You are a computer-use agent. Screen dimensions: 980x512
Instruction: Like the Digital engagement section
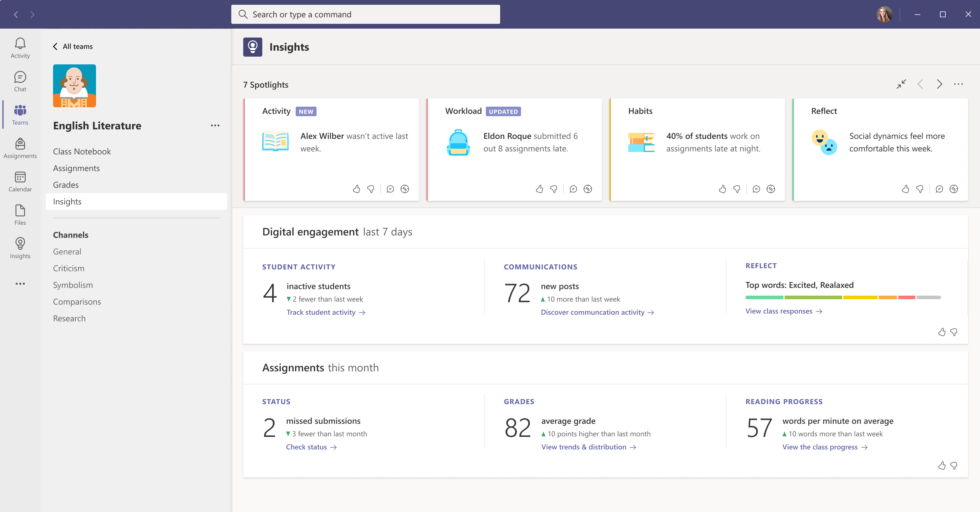(x=942, y=332)
